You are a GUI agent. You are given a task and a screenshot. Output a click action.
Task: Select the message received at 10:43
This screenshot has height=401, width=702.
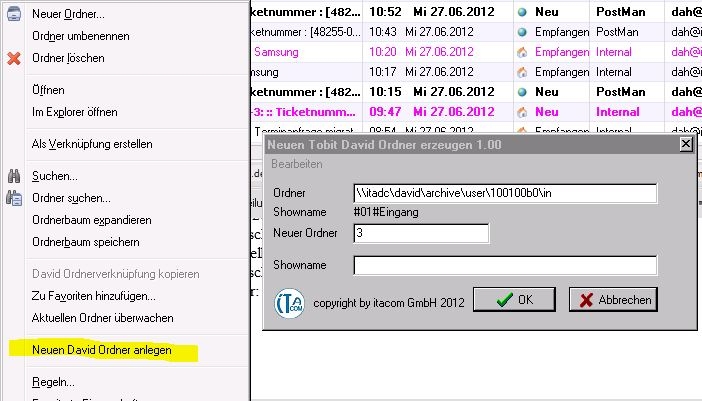click(x=476, y=32)
